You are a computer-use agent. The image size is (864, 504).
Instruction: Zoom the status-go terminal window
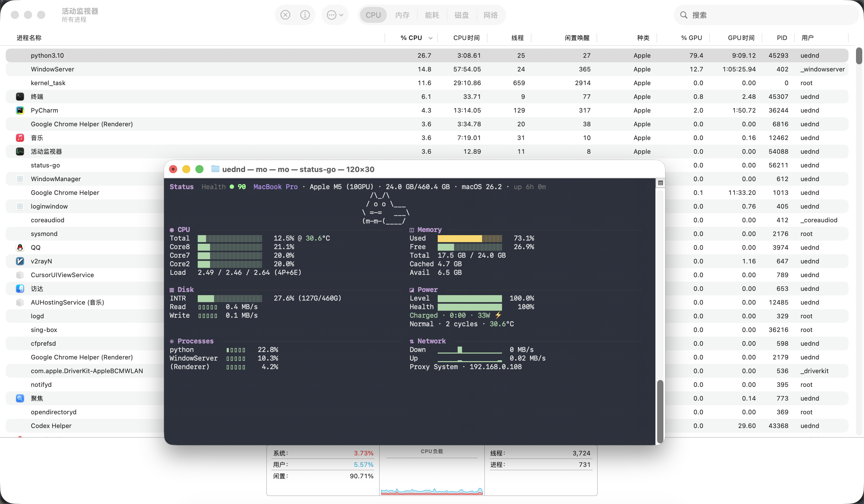[199, 169]
